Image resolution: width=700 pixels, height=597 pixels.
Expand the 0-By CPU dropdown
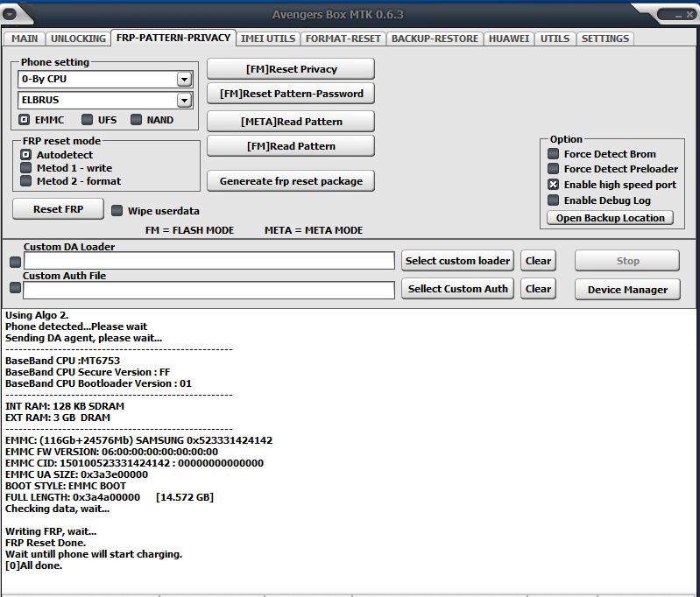[184, 80]
